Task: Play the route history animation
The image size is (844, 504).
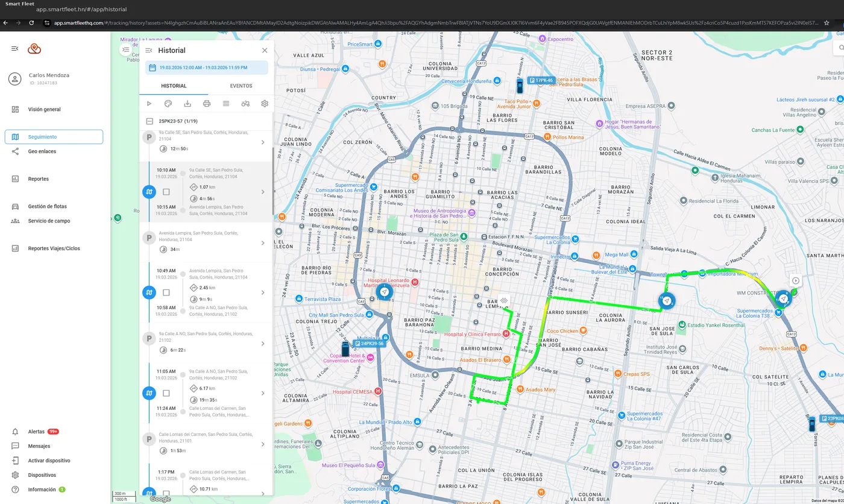Action: pyautogui.click(x=149, y=103)
